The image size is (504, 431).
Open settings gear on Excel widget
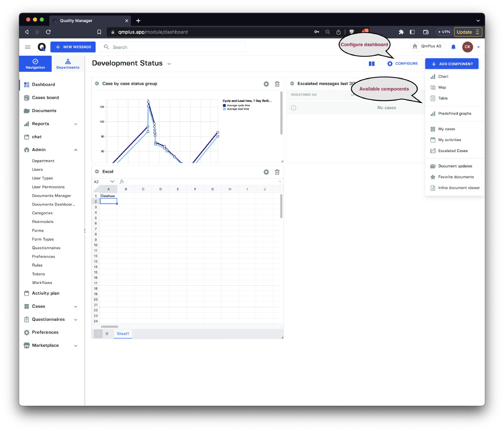266,172
